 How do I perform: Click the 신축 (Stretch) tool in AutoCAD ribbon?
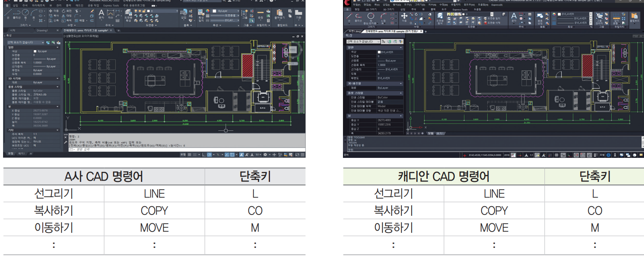(x=54, y=20)
